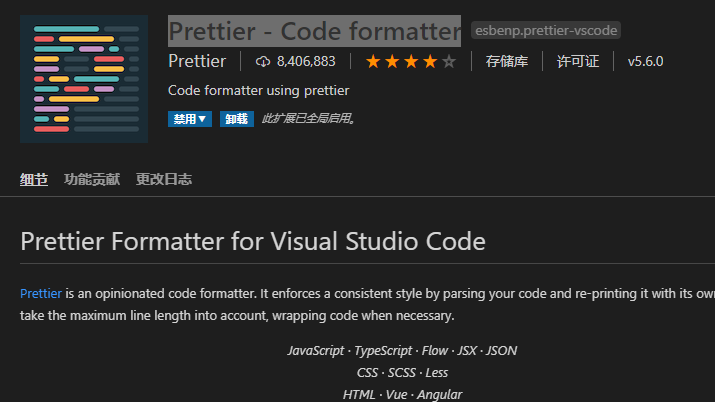715x402 pixels.
Task: Open the 禁用 disable dropdown
Action: click(190, 119)
